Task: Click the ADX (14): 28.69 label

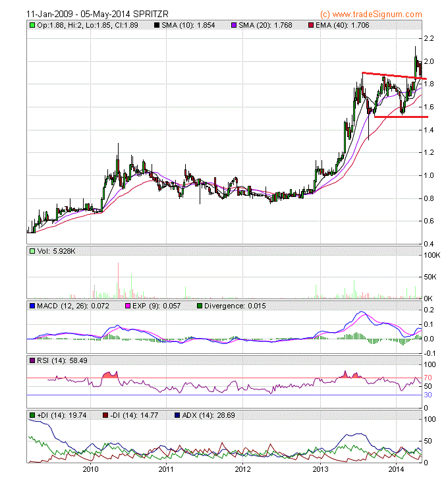Action: 208,415
